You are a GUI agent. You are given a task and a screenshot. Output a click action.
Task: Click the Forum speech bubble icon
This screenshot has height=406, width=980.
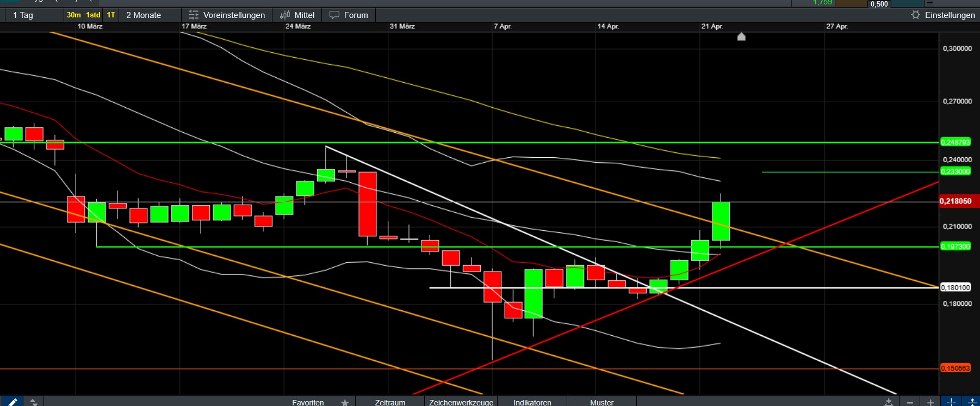coord(334,15)
